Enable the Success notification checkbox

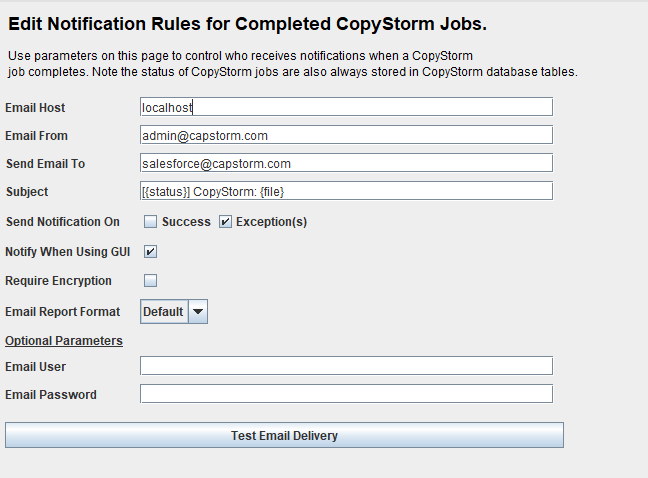click(x=150, y=222)
